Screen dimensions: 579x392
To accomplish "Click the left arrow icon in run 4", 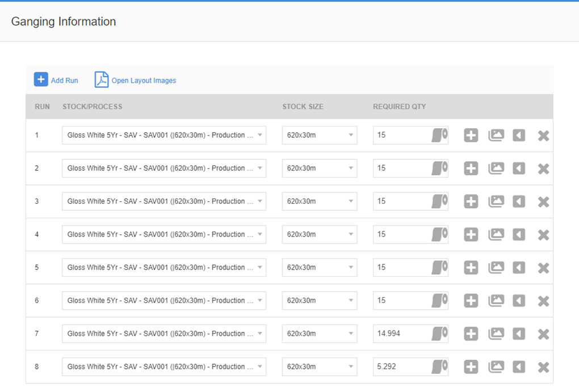I will 519,235.
